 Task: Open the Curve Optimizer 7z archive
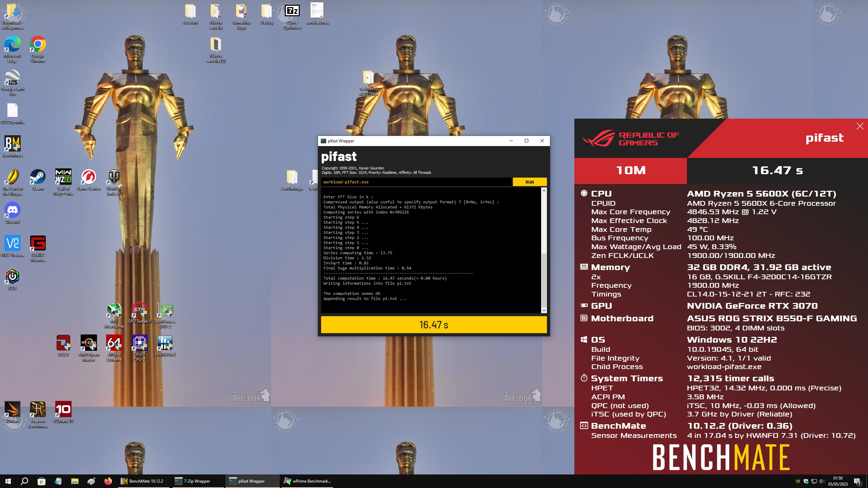coord(292,16)
